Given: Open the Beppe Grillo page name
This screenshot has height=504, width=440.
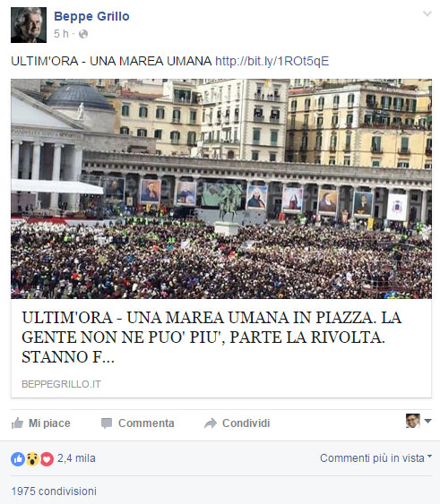Looking at the screenshot, I should coord(91,16).
